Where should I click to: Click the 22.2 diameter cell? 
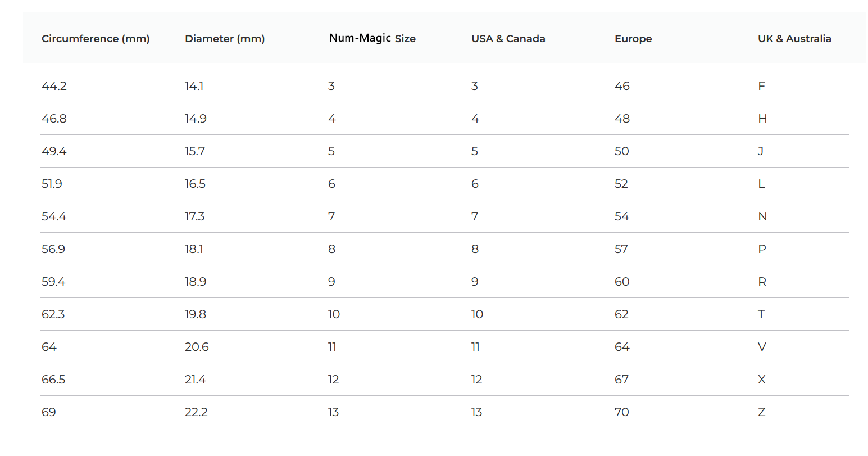(196, 412)
